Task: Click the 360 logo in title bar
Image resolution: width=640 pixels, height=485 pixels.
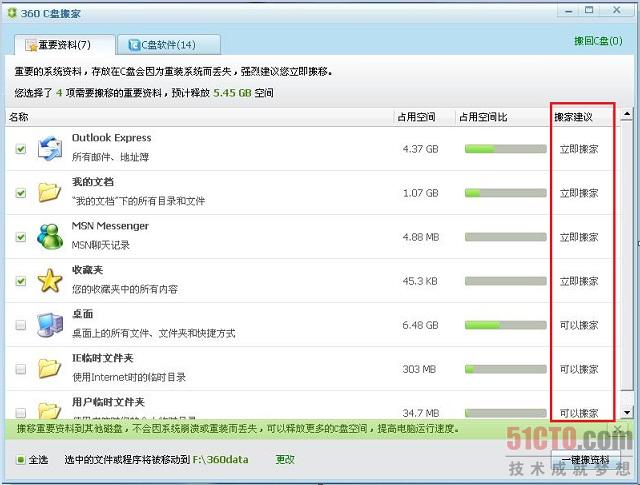Action: pos(13,13)
